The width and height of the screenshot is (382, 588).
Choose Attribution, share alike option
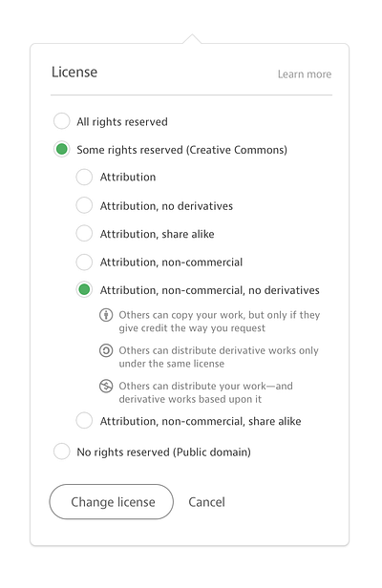pyautogui.click(x=84, y=233)
